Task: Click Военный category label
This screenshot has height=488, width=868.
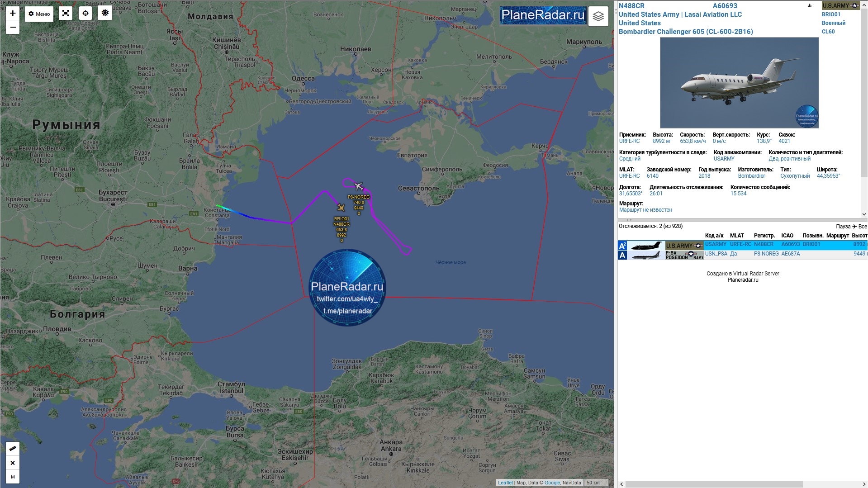Action: click(834, 23)
